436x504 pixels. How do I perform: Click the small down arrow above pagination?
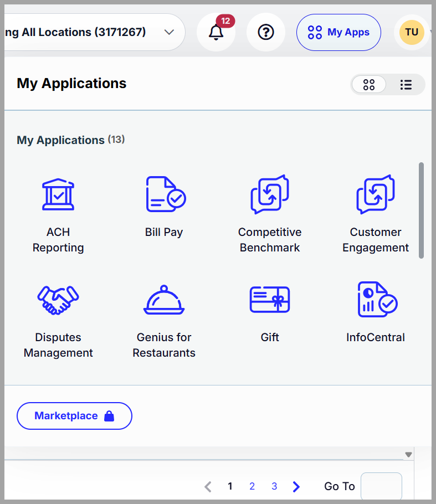coord(408,455)
